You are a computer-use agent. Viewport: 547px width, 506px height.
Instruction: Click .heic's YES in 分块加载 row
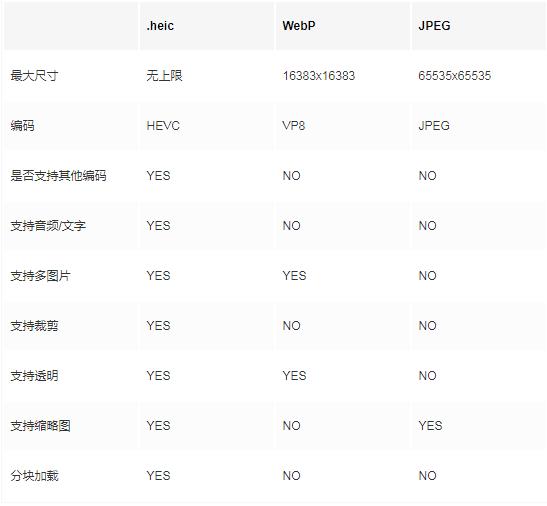click(x=158, y=476)
